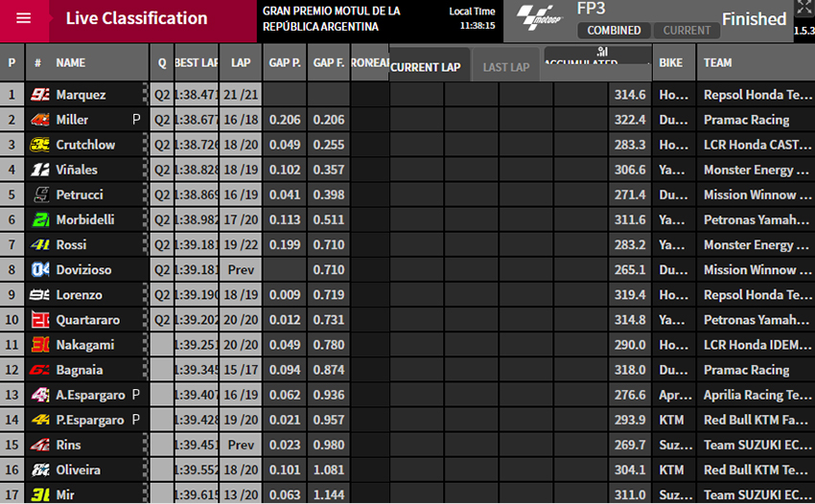The width and height of the screenshot is (815, 504).
Task: Switch to COMBINED timing view
Action: [x=614, y=31]
